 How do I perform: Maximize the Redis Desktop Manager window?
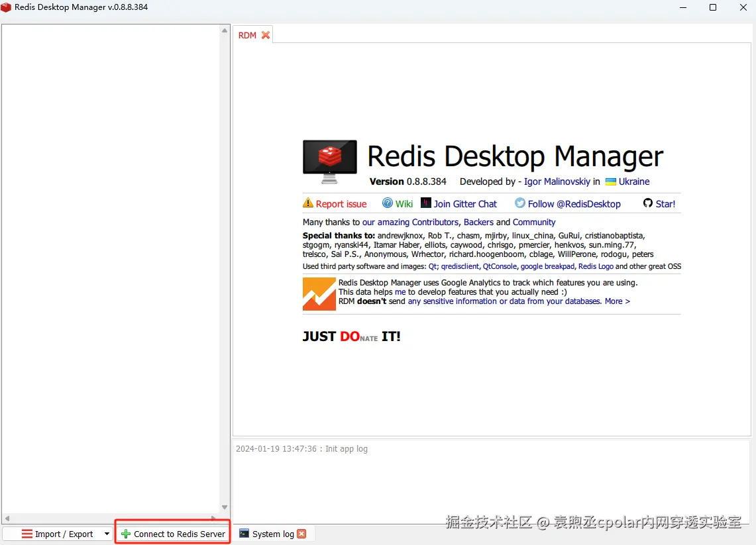click(713, 7)
